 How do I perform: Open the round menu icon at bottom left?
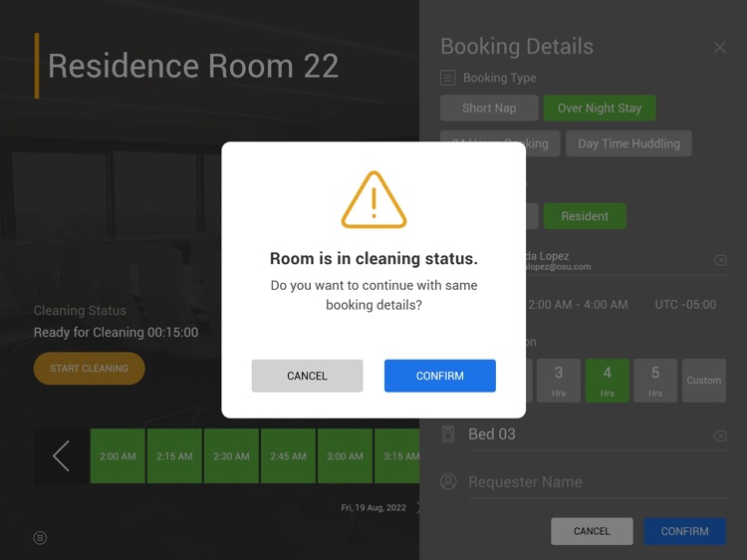pos(40,538)
